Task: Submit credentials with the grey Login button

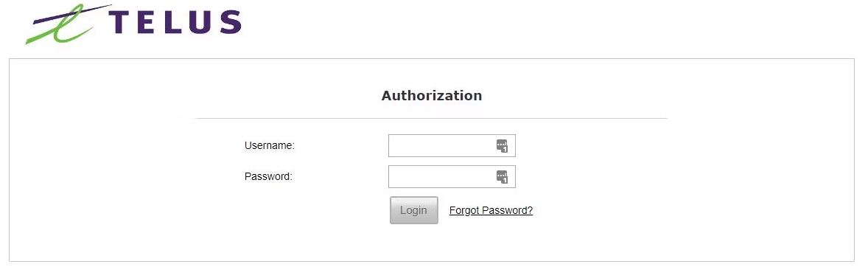Action: (413, 210)
